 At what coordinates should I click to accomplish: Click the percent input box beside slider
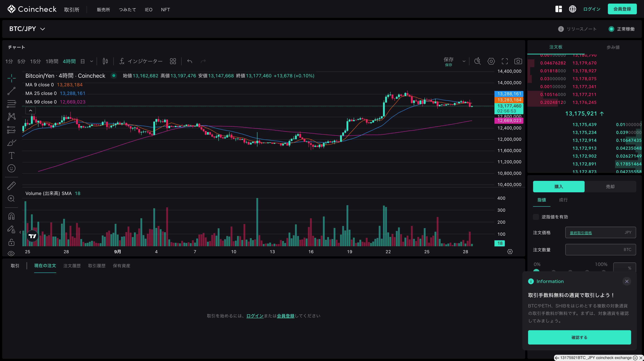coord(624,267)
